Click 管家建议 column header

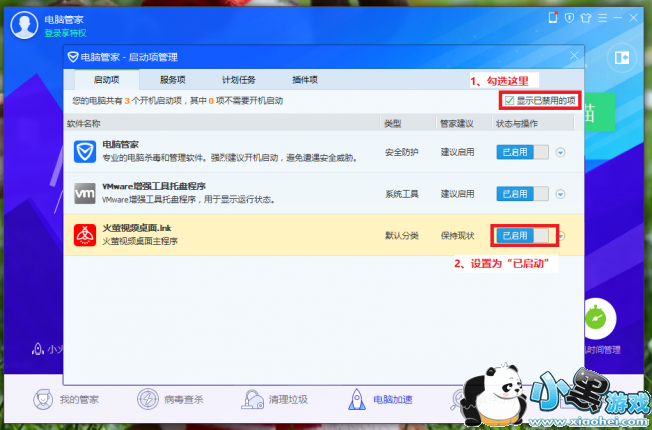tap(457, 124)
